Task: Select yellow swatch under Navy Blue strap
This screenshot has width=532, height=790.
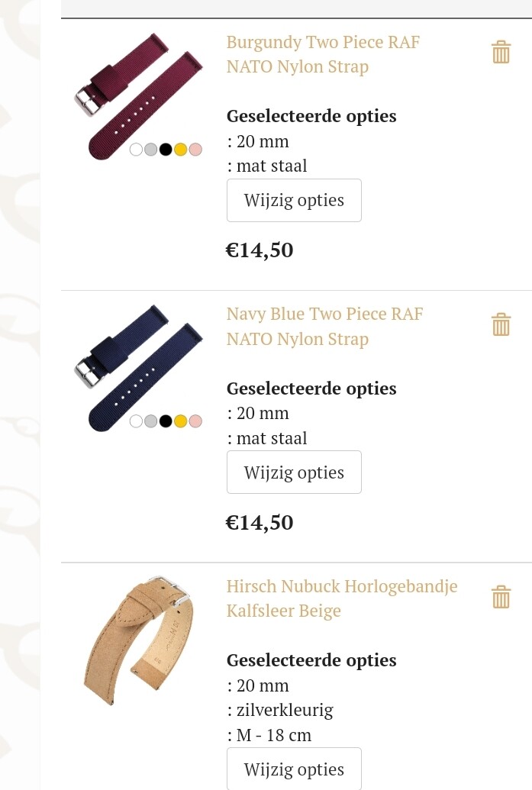Action: [x=180, y=421]
